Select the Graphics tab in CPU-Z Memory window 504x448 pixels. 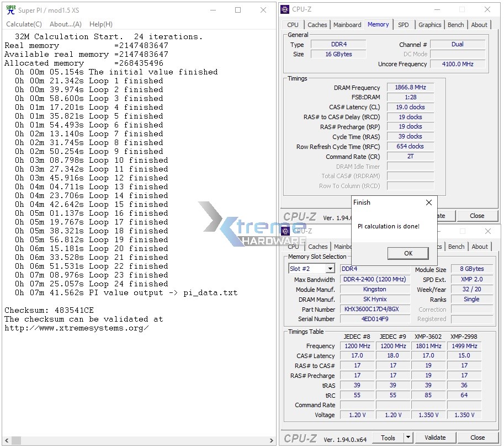(429, 25)
